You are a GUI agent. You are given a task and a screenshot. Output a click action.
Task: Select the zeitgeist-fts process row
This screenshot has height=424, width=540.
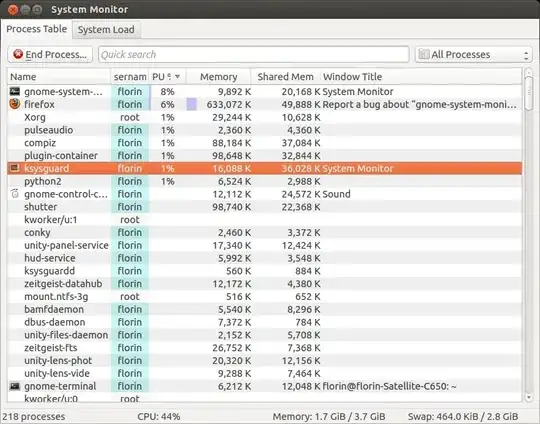[264, 348]
